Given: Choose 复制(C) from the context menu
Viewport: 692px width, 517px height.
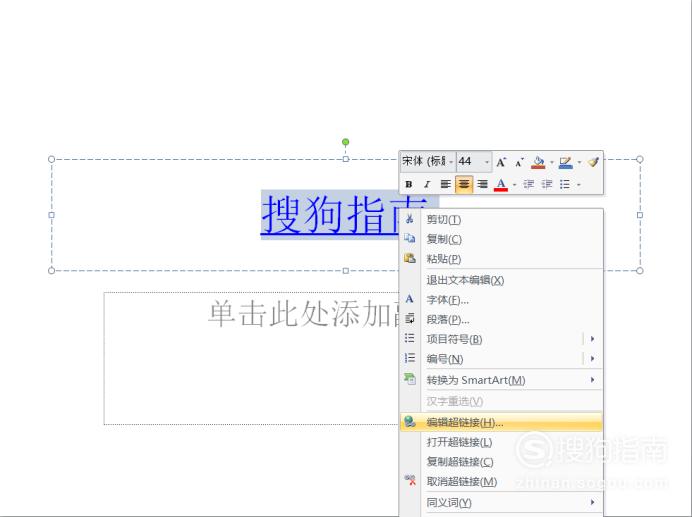Looking at the screenshot, I should tap(501, 239).
